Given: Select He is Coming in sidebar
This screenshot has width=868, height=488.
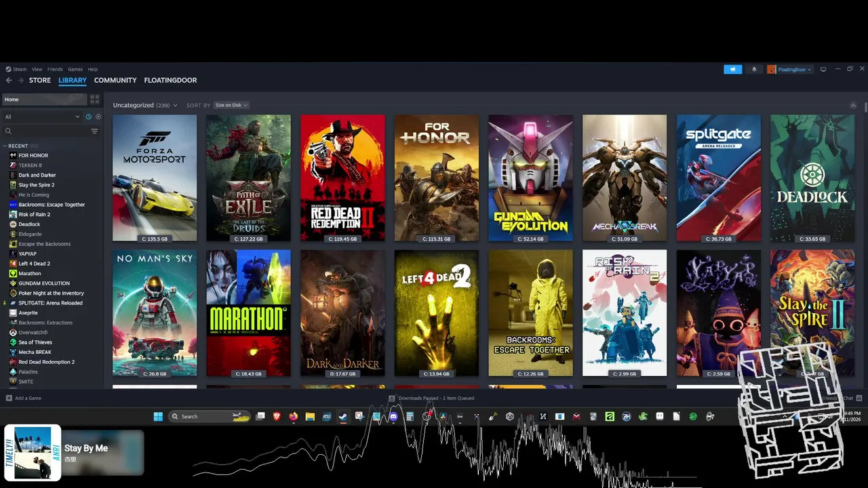Looking at the screenshot, I should pos(34,195).
